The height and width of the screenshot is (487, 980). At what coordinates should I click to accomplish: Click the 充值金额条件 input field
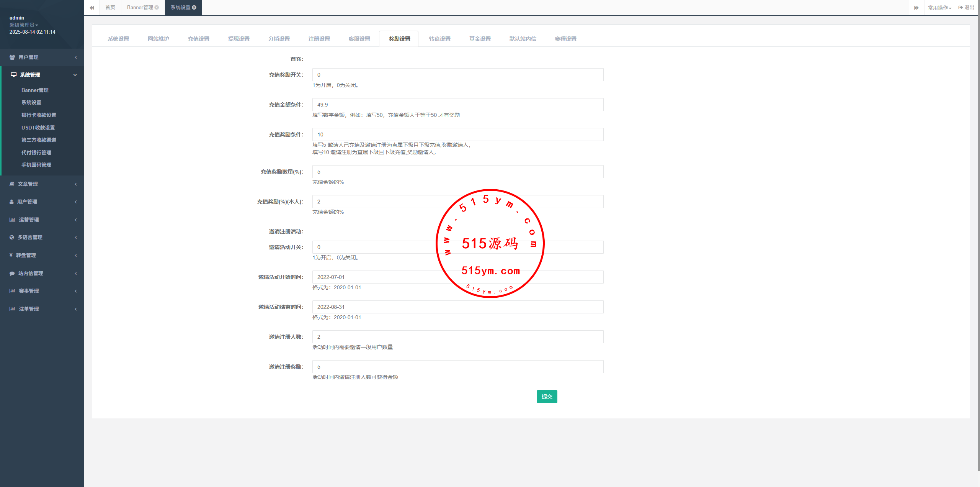click(457, 105)
